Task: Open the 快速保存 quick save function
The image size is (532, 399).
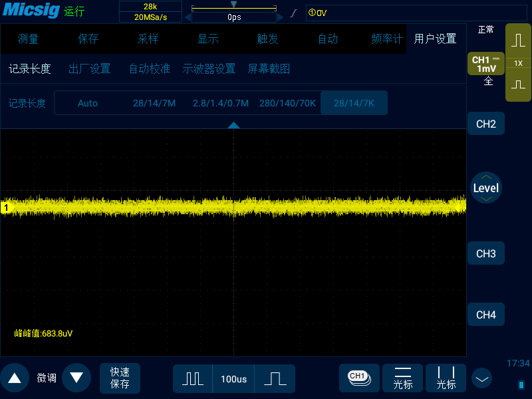Action: click(x=120, y=378)
